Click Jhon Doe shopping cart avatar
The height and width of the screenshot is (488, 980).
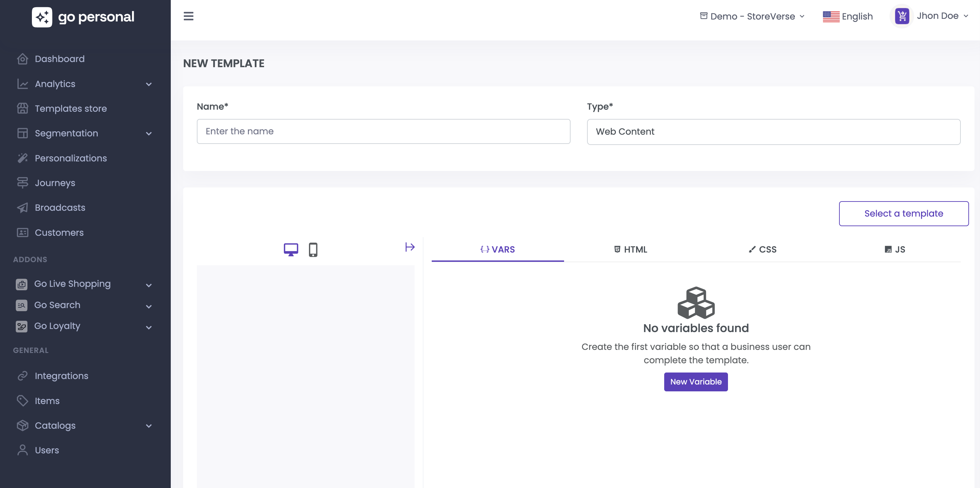901,16
